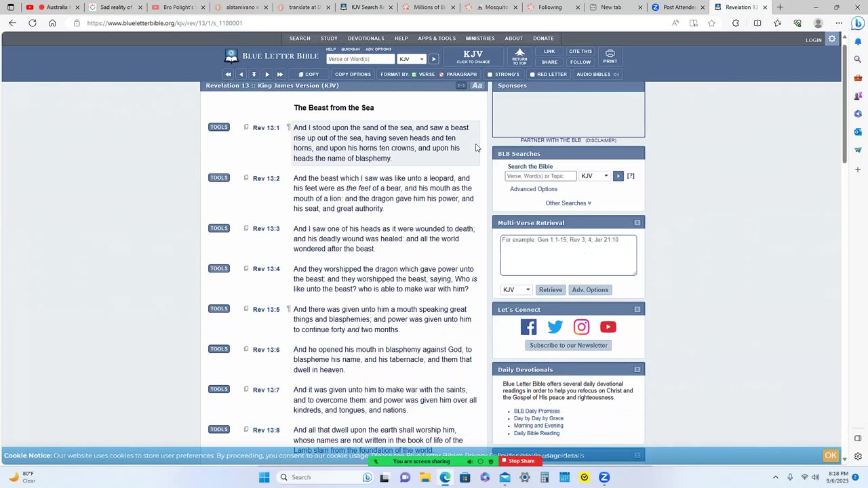Viewport: 868px width, 488px height.
Task: Select the Paragraph format option
Action: coord(458,74)
